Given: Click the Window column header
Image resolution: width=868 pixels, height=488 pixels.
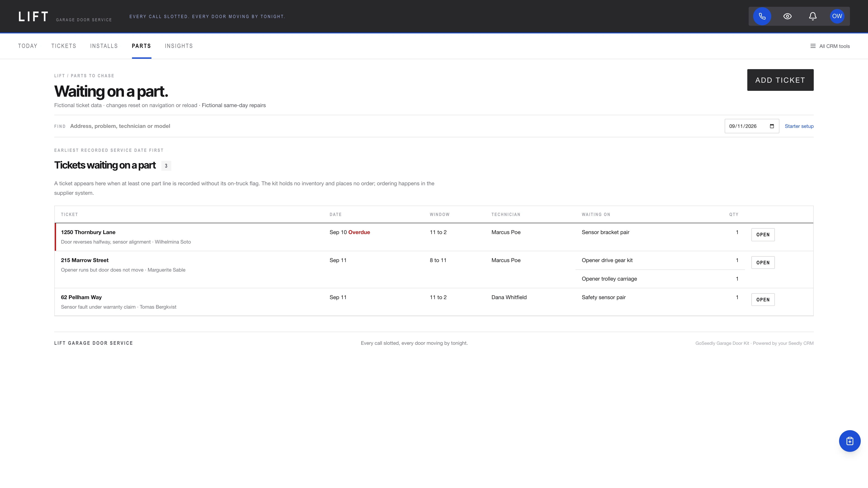Looking at the screenshot, I should coord(439,215).
